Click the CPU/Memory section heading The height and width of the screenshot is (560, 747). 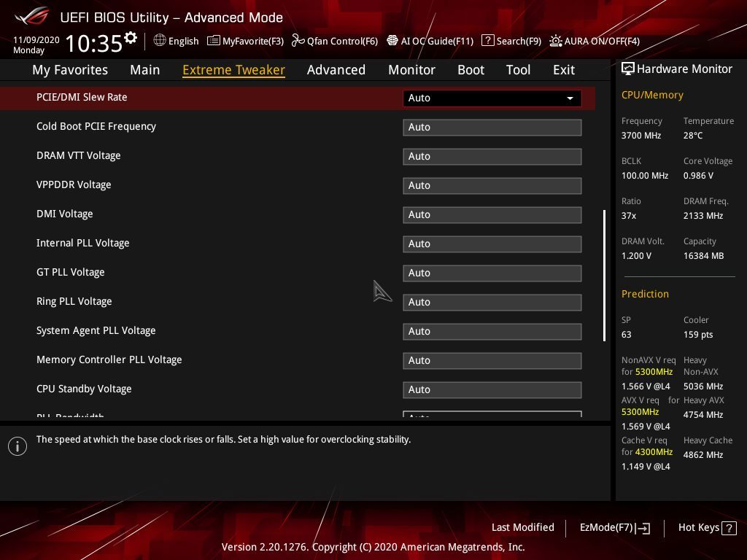pos(652,96)
